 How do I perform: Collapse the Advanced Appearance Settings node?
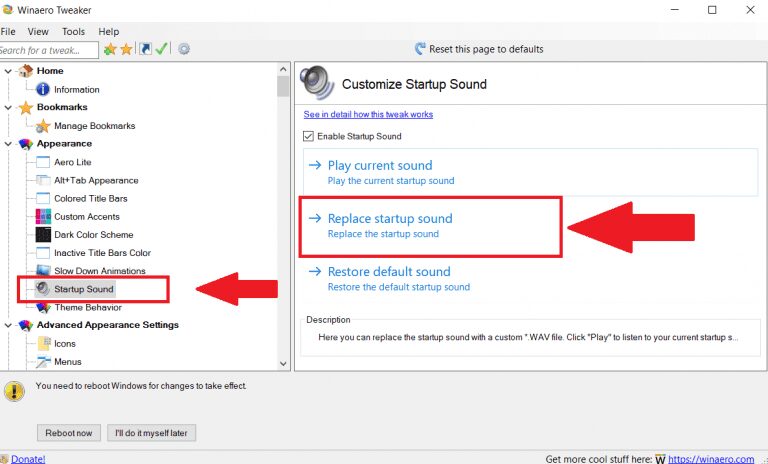(x=8, y=325)
